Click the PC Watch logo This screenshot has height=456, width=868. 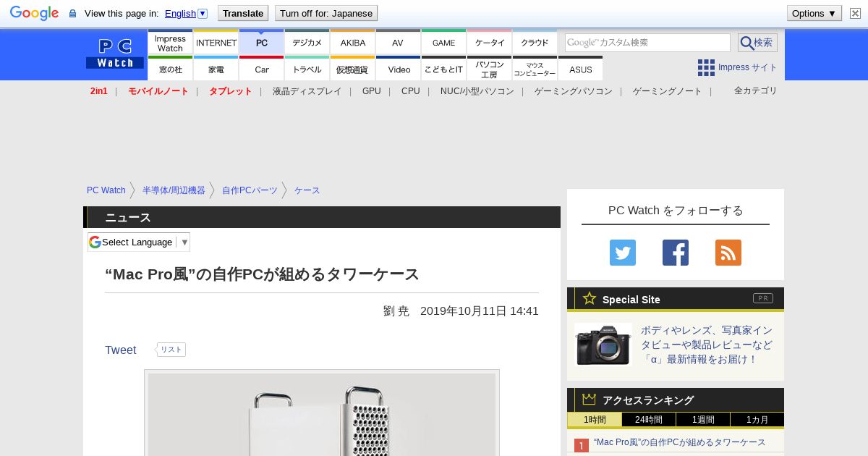point(115,54)
